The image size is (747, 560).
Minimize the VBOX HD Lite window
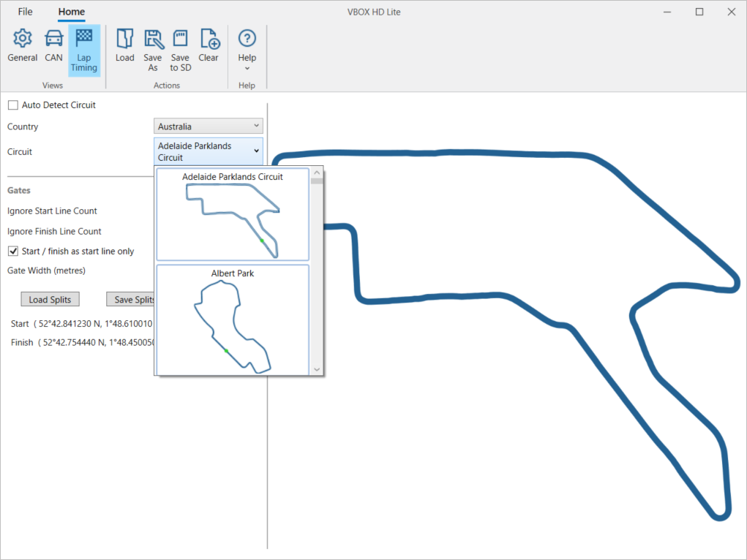click(x=667, y=12)
